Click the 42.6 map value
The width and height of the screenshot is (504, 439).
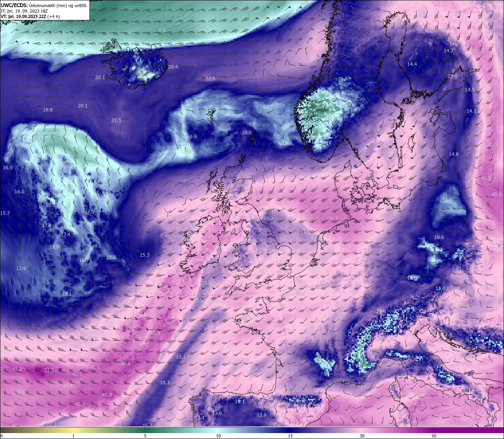[x=80, y=404]
